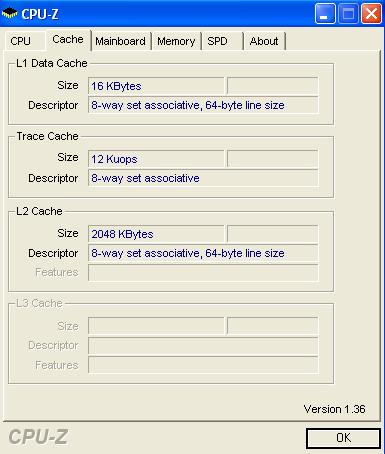Click the 'L1 Data Cache' group label

pos(52,63)
